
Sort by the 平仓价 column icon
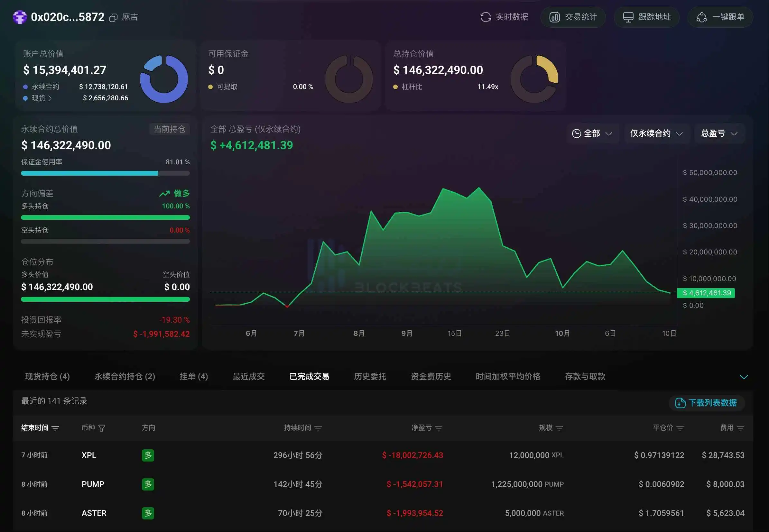click(x=681, y=428)
